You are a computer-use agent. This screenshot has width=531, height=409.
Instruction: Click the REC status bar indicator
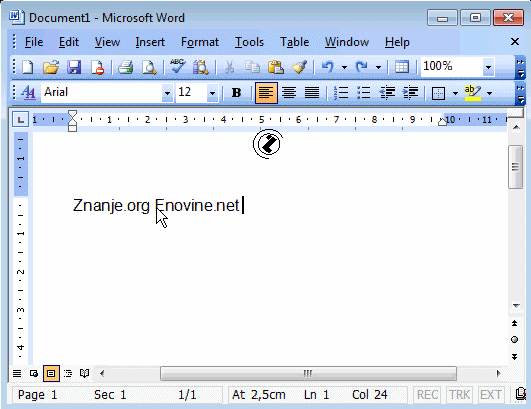pos(427,395)
